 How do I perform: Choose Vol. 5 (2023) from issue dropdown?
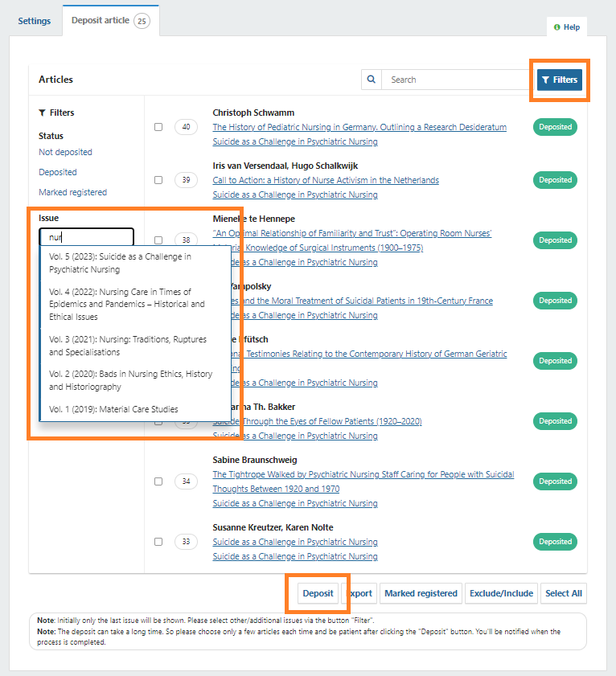point(120,263)
